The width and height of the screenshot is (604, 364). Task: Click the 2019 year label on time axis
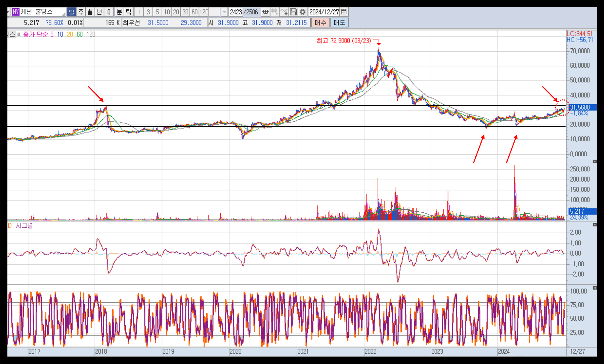coord(168,351)
